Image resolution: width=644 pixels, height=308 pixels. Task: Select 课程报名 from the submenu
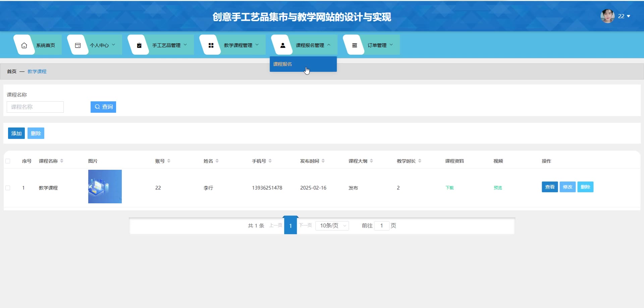[283, 64]
